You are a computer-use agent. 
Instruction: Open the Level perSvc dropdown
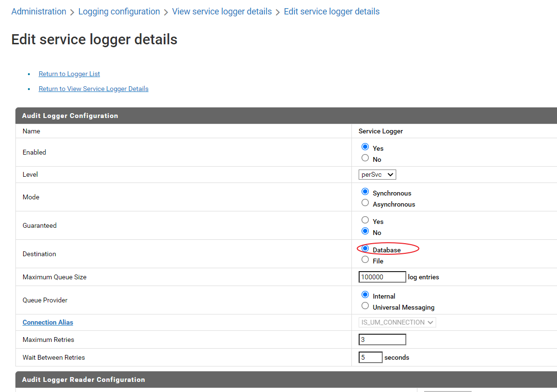pyautogui.click(x=377, y=174)
